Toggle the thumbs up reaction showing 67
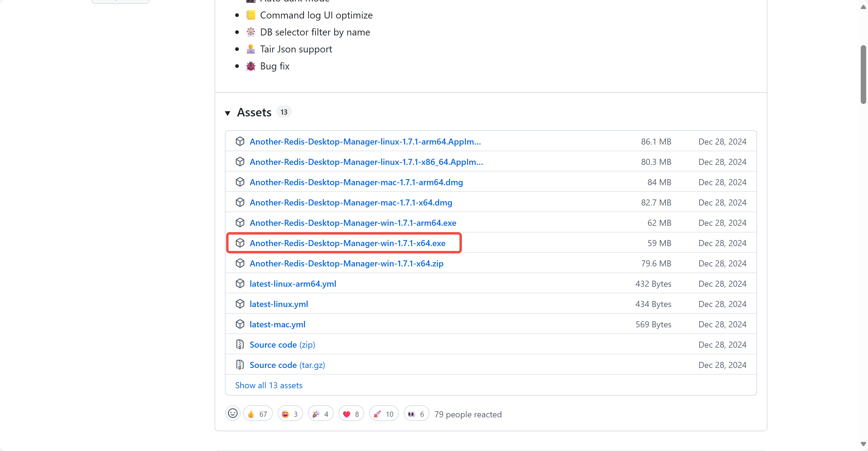This screenshot has width=868, height=451. pyautogui.click(x=257, y=413)
